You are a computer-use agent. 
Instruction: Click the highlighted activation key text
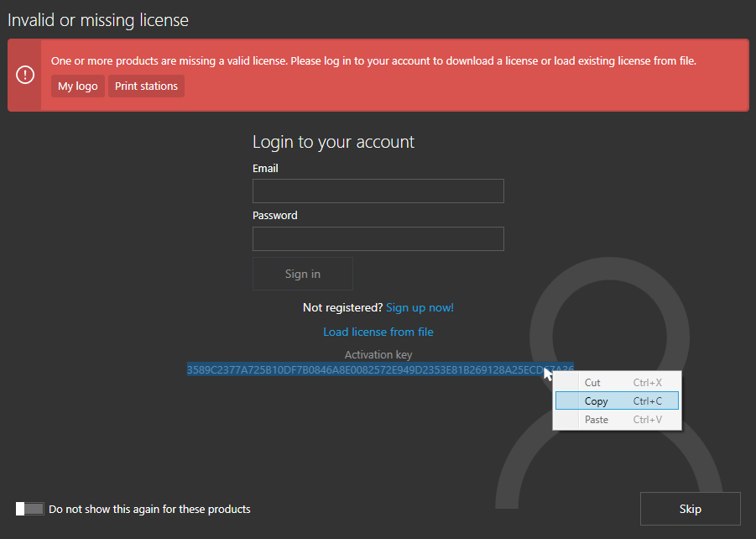click(361, 370)
